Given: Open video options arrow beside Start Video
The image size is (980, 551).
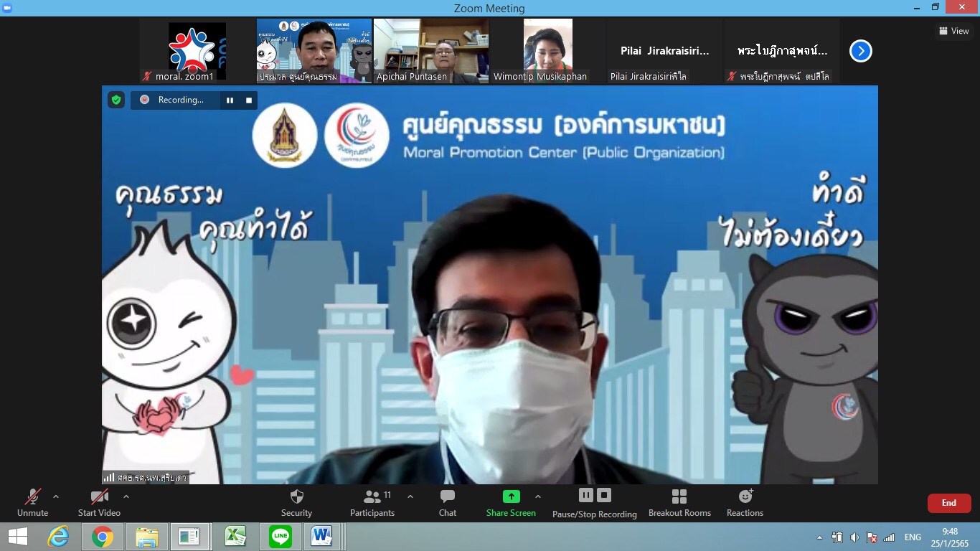Looking at the screenshot, I should click(126, 496).
